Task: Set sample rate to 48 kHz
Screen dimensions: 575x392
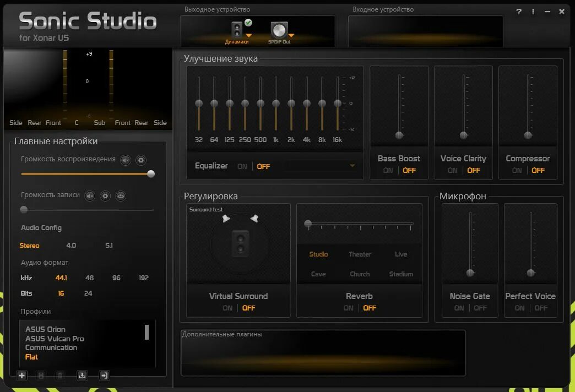Action: 89,278
